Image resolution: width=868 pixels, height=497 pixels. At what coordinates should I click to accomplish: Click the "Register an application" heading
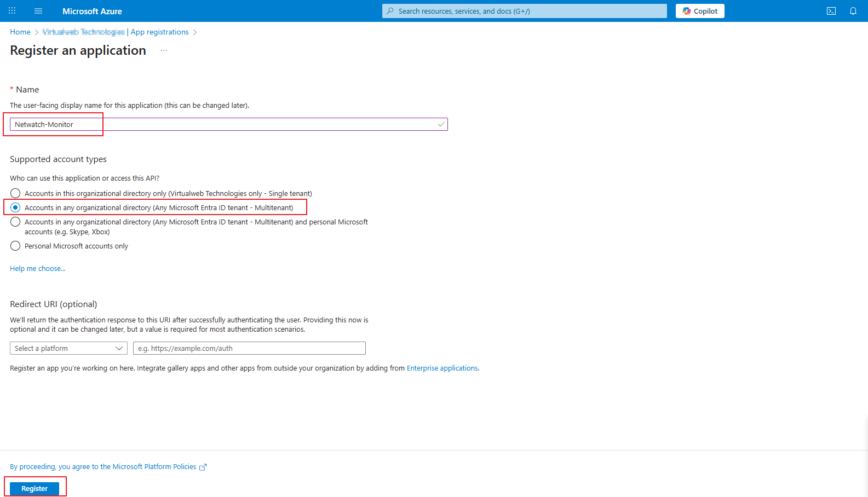[x=78, y=50]
